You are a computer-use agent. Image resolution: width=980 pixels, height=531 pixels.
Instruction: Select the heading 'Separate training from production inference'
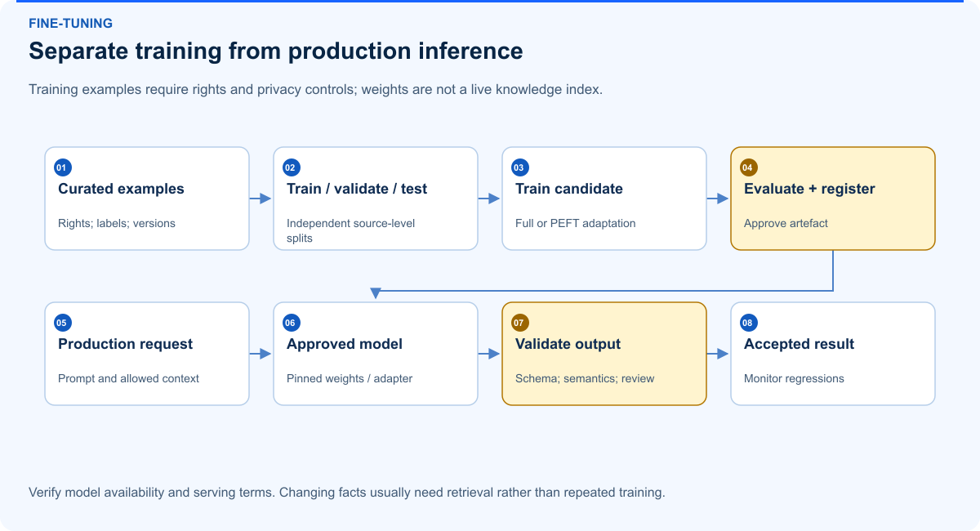275,51
